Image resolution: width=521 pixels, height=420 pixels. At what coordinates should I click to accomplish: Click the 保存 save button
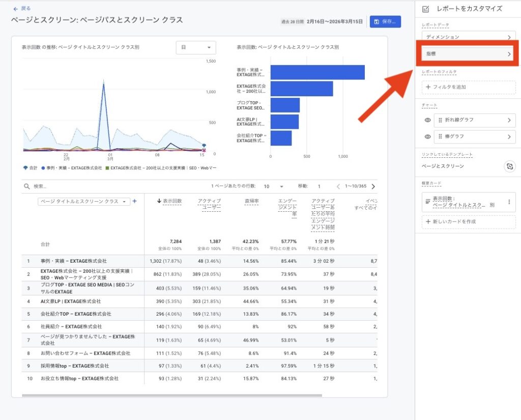(x=385, y=22)
